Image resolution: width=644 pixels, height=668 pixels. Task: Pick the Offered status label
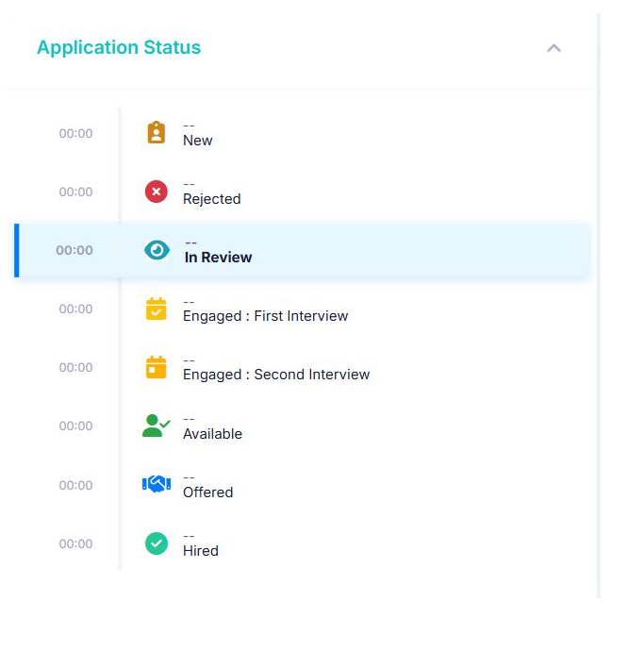coord(207,493)
